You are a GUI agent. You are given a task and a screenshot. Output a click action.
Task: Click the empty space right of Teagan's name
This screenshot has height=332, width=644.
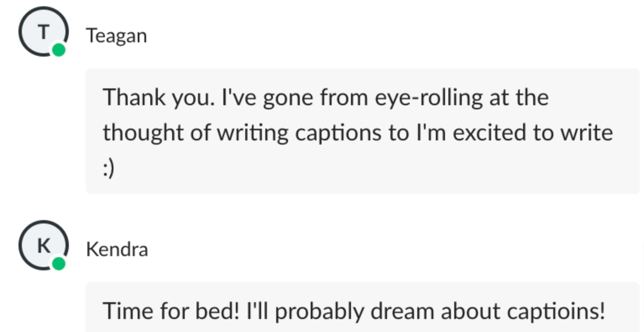point(336,36)
